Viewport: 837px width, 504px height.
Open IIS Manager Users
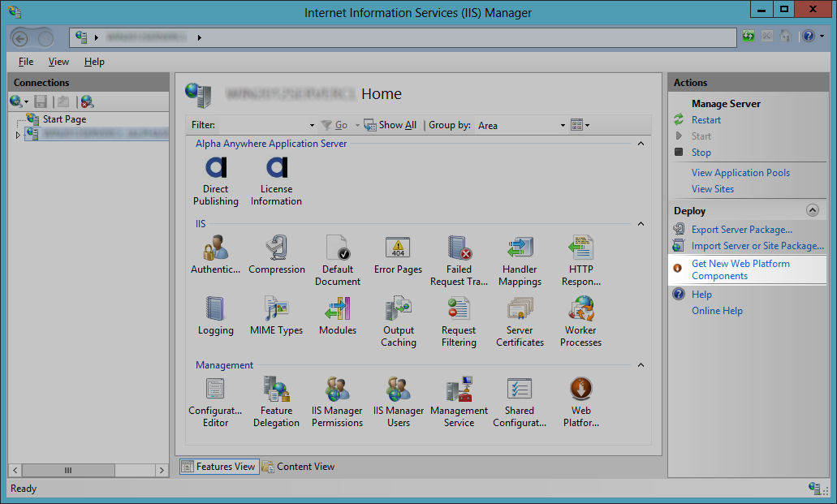(x=399, y=402)
